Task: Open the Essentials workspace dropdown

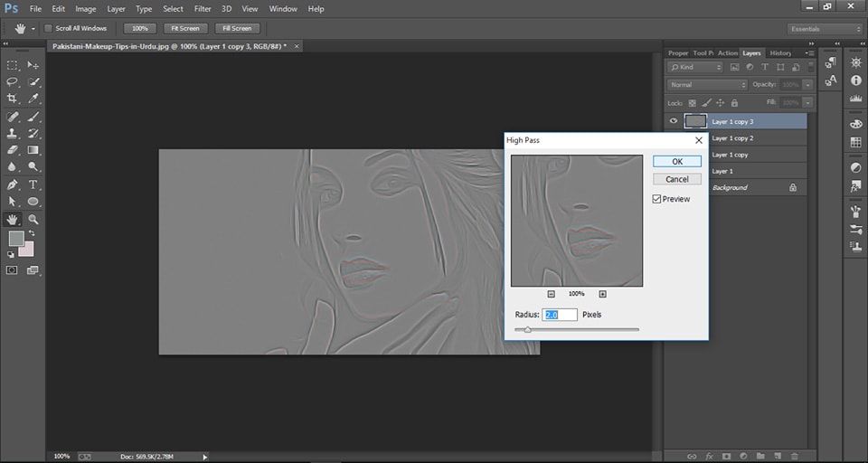Action: (824, 28)
